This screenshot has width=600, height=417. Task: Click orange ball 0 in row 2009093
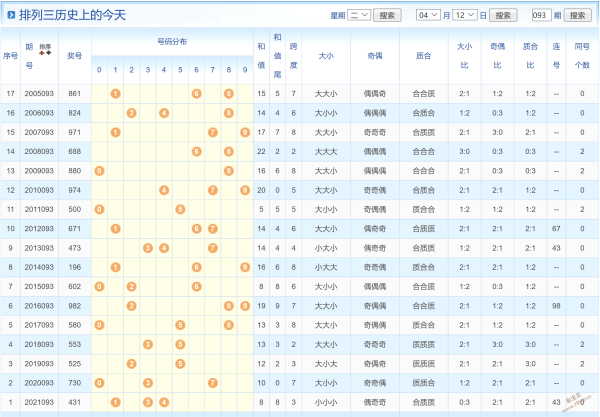tap(99, 171)
